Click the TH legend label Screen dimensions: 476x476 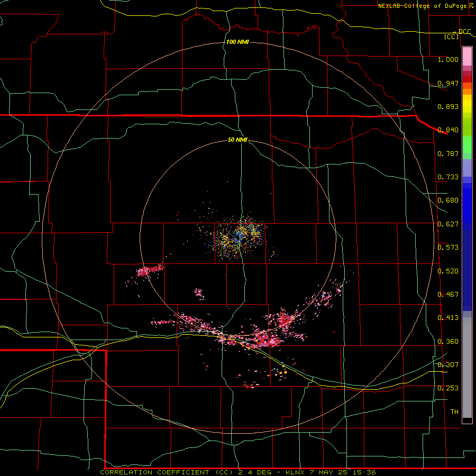coord(454,412)
